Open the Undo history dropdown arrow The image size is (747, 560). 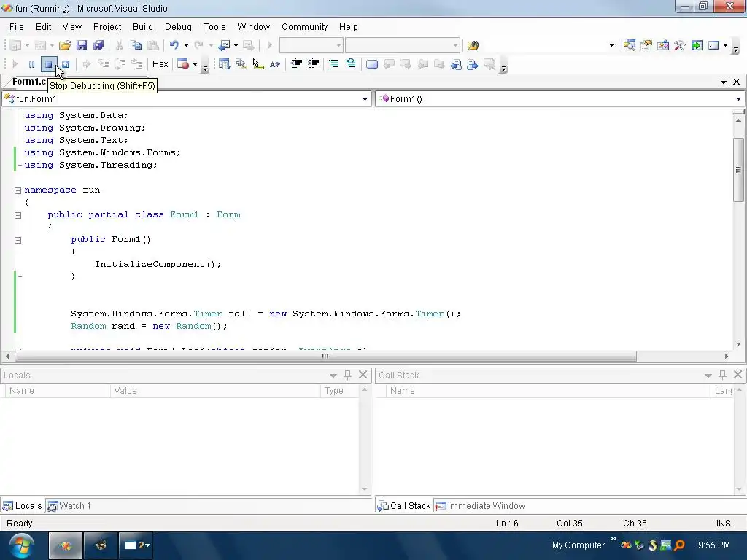pyautogui.click(x=186, y=45)
